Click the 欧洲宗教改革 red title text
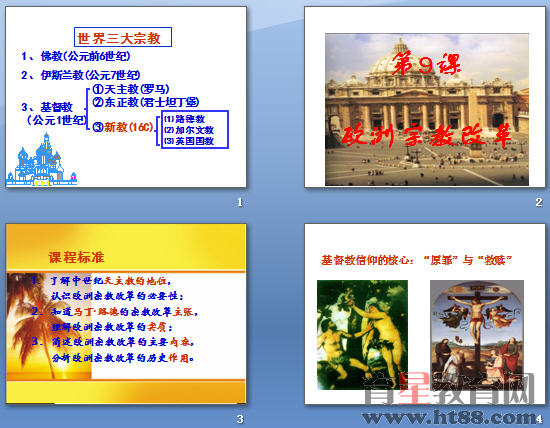The image size is (550, 428). [x=426, y=136]
